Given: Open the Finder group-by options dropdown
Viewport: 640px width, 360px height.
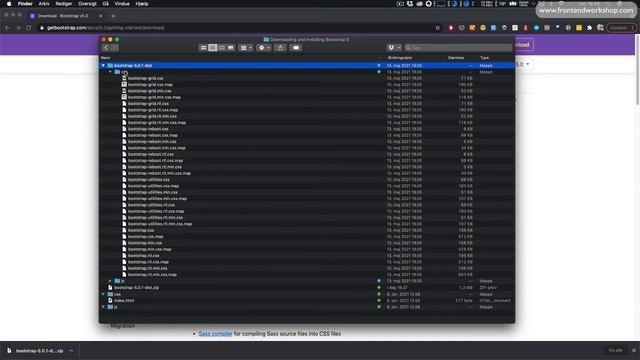Looking at the screenshot, I should tap(246, 48).
